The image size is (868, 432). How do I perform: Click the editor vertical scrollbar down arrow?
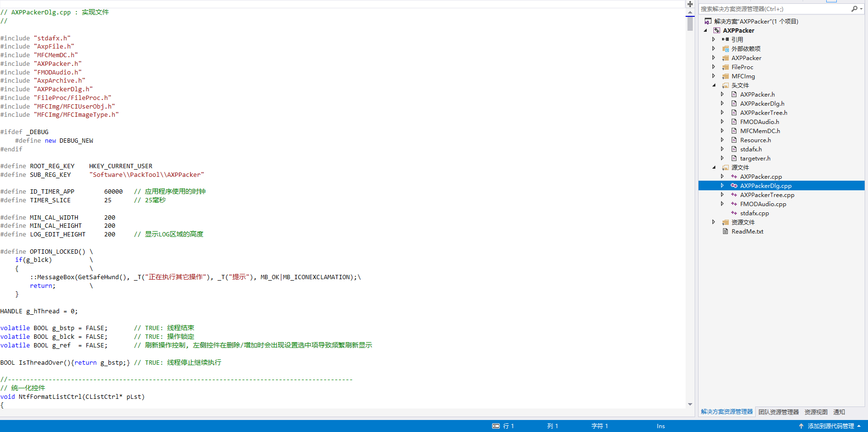(690, 404)
